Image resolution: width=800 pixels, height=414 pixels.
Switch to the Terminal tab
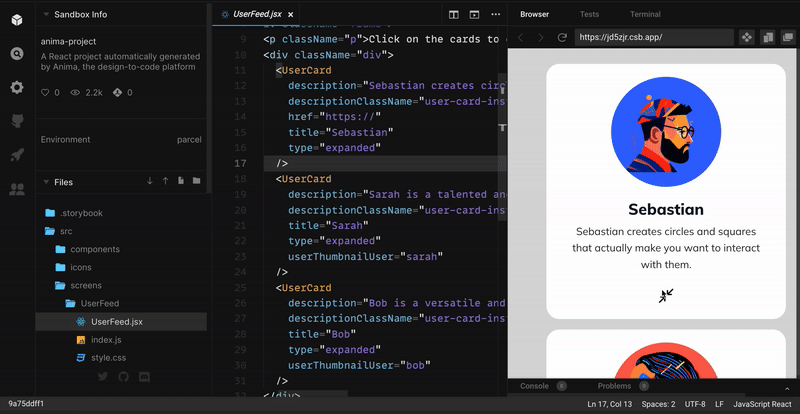(644, 15)
